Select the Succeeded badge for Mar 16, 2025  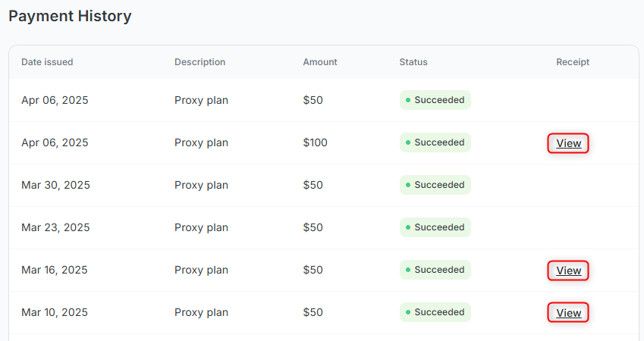[435, 270]
